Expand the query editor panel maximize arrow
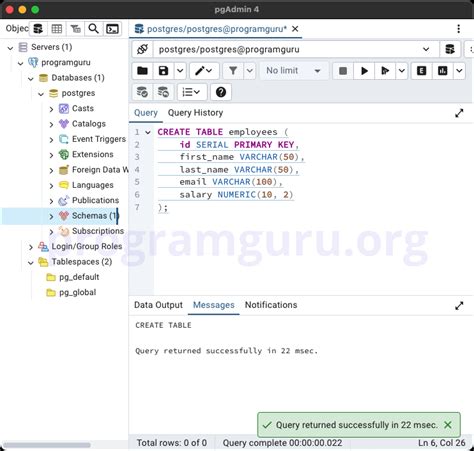The image size is (474, 451). coord(459,113)
